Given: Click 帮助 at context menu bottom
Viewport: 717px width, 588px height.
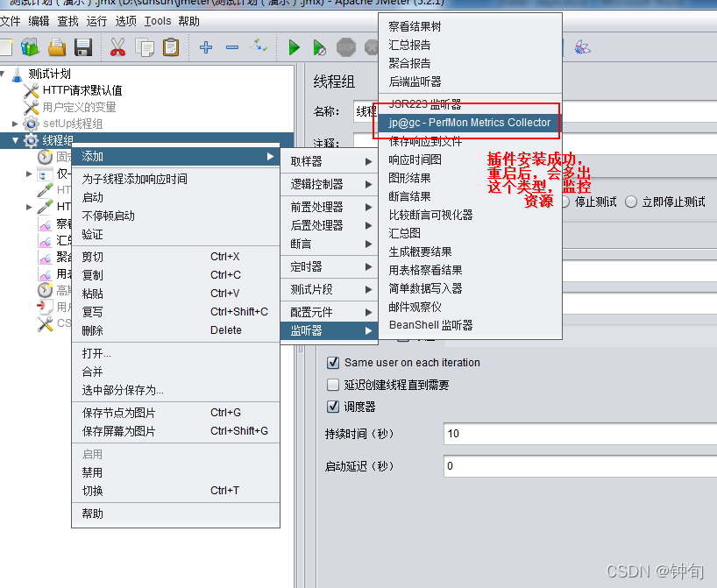Looking at the screenshot, I should point(175,514).
